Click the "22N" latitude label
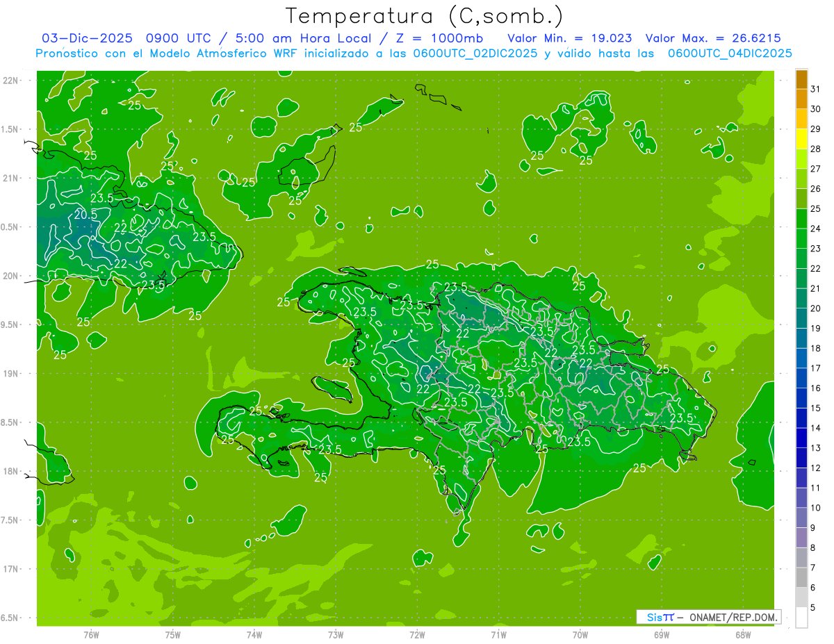The image size is (834, 644). [10, 81]
